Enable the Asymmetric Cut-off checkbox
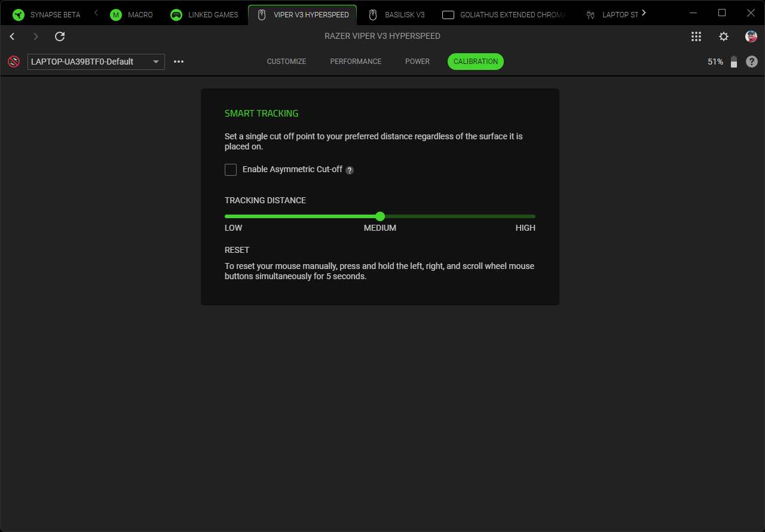Screen dimensions: 765x532 click(x=231, y=170)
